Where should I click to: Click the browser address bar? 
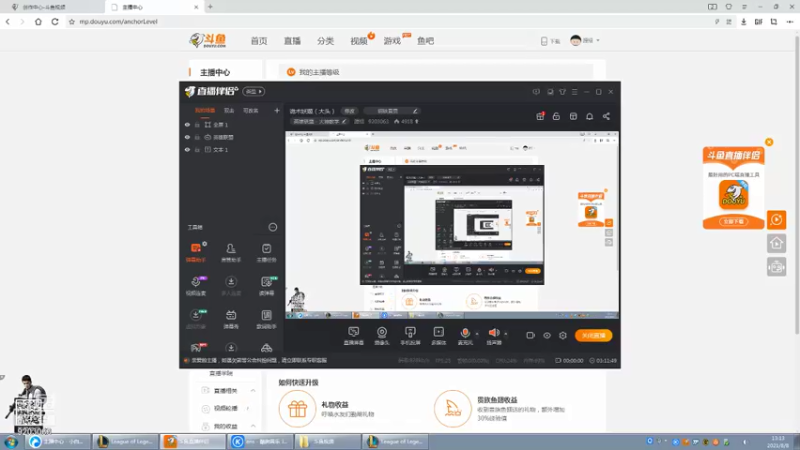(388, 21)
